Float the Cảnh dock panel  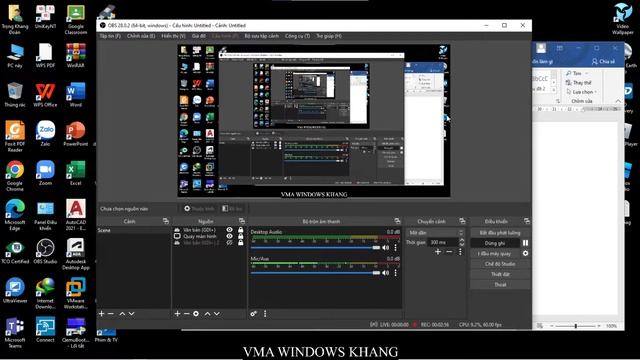pyautogui.click(x=165, y=221)
